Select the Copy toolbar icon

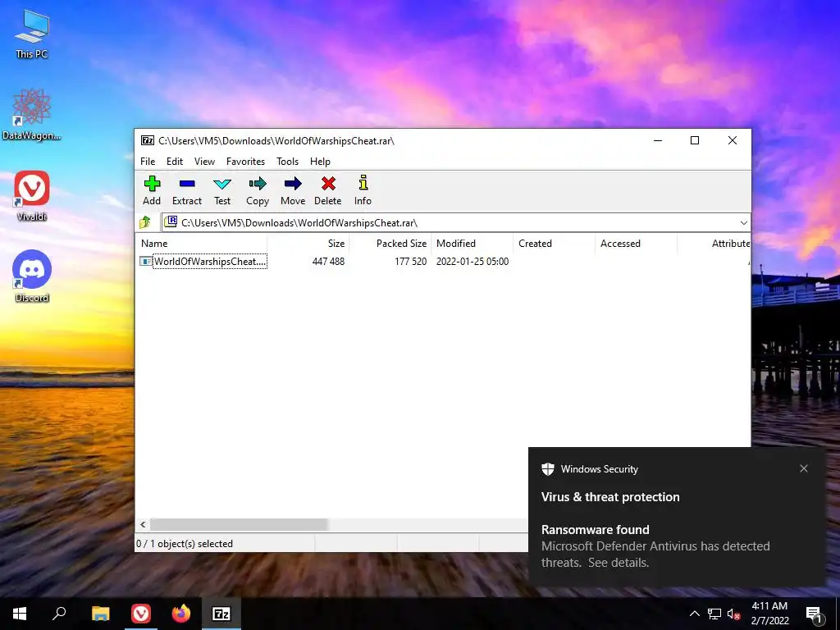coord(257,190)
